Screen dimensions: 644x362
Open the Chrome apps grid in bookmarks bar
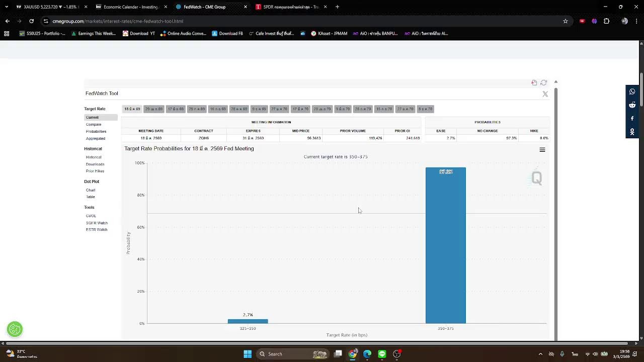(x=7, y=34)
